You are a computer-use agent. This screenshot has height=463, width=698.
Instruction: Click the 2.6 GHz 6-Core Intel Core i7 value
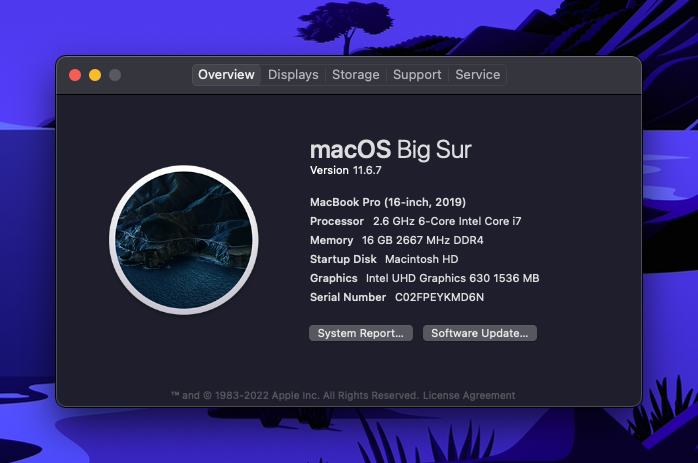447,221
